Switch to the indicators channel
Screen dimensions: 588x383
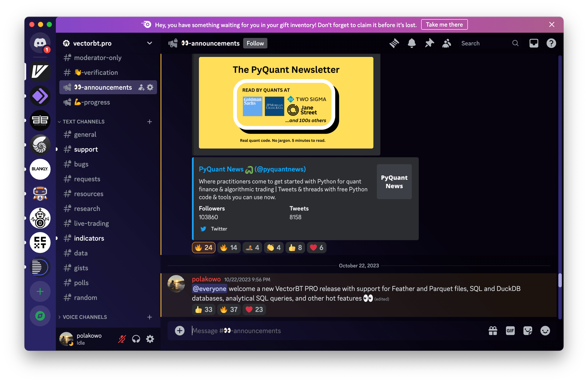pyautogui.click(x=89, y=238)
